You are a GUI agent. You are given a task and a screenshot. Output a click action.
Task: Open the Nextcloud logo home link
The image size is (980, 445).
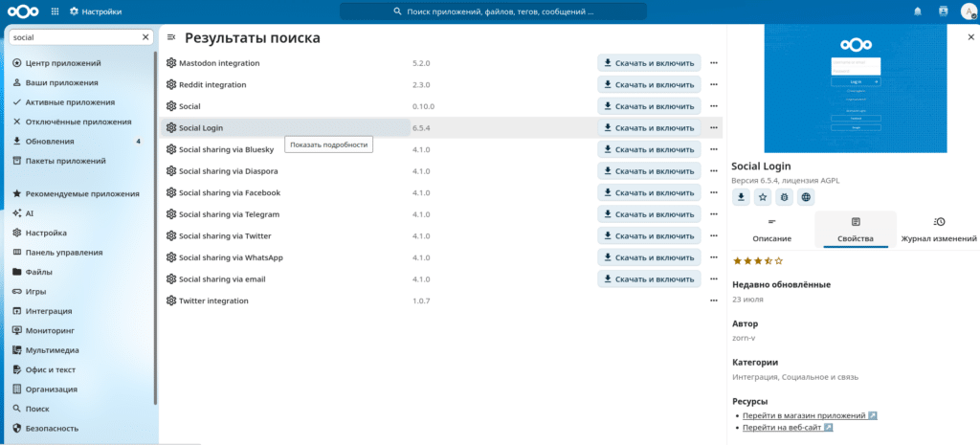(24, 11)
